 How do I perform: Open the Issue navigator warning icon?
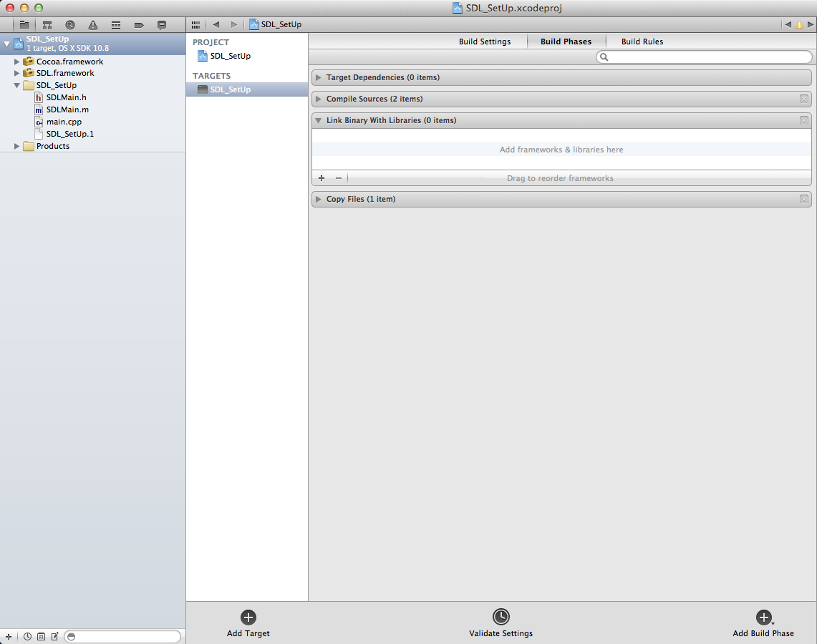[x=93, y=24]
